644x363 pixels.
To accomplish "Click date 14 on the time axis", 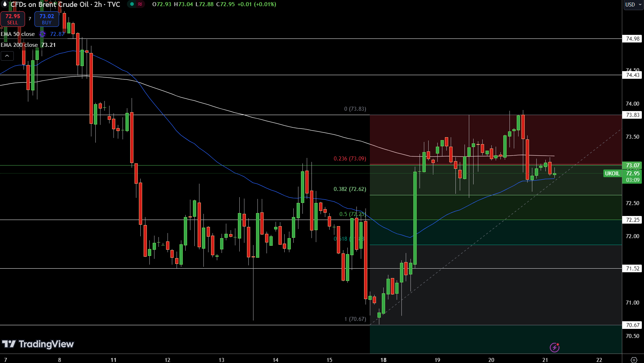I will pos(276,360).
